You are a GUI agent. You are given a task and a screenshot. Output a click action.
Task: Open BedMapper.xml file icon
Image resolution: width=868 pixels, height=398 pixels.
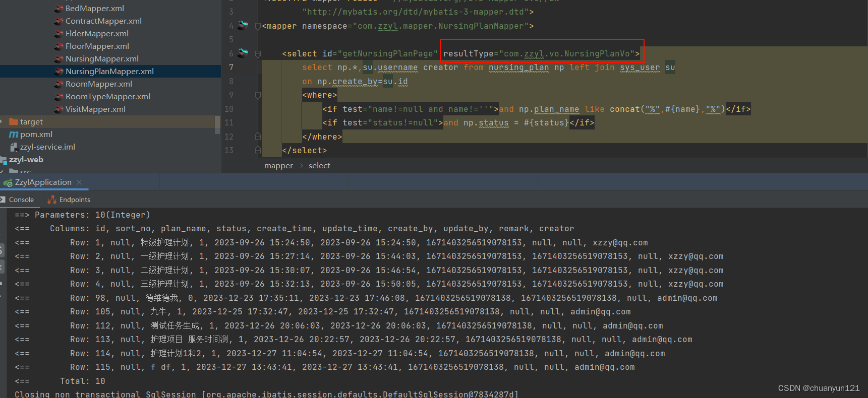59,9
